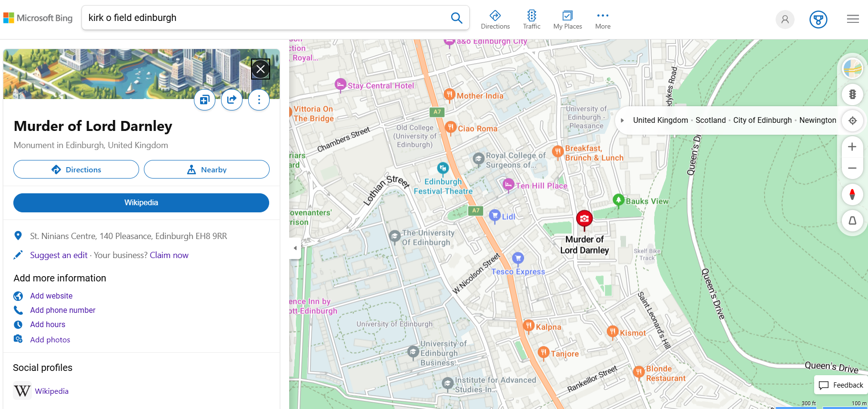Open the map style selector

pos(852,69)
